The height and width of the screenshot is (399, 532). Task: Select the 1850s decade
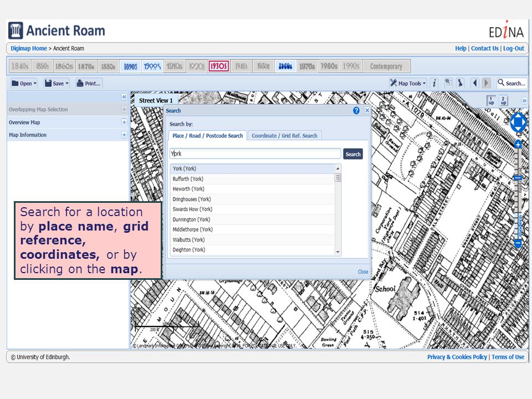tap(42, 66)
